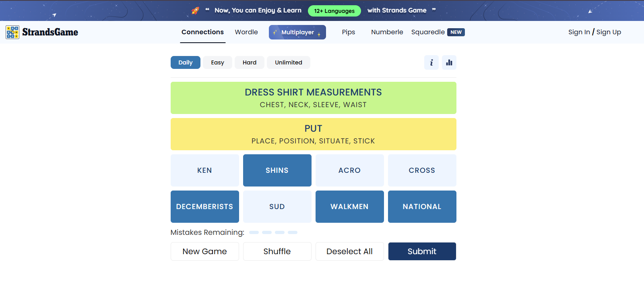Click the 12+ Languages badge
The width and height of the screenshot is (644, 286).
pyautogui.click(x=334, y=11)
